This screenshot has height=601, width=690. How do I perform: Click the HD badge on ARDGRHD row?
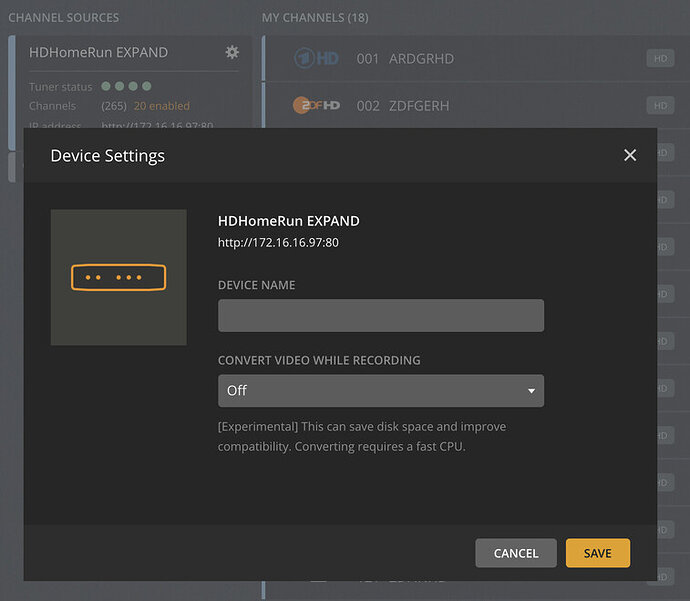(x=660, y=59)
